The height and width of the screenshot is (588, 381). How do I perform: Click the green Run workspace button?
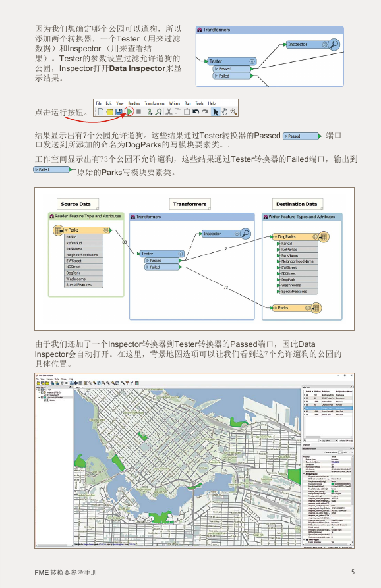[129, 111]
